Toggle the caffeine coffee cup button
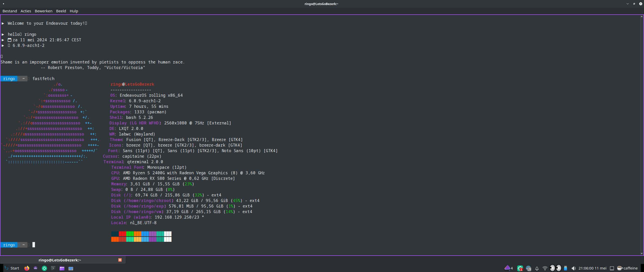The height and width of the screenshot is (272, 644). (627, 268)
